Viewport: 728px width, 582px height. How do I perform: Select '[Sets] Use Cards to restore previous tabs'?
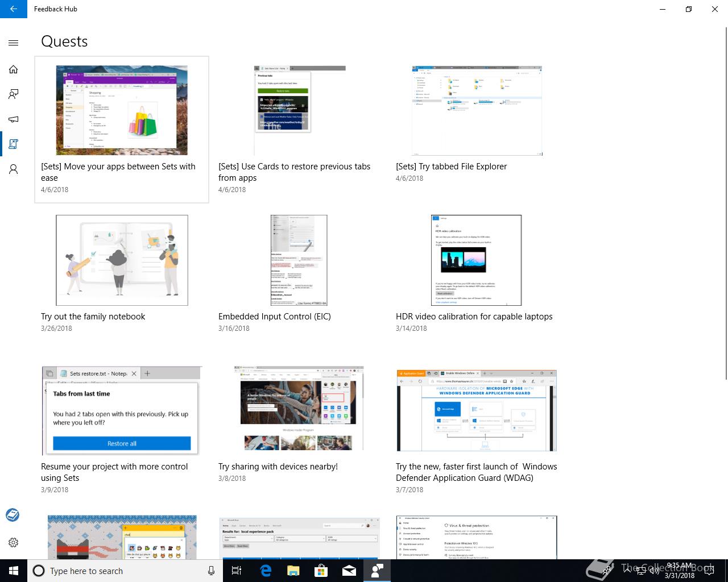294,172
